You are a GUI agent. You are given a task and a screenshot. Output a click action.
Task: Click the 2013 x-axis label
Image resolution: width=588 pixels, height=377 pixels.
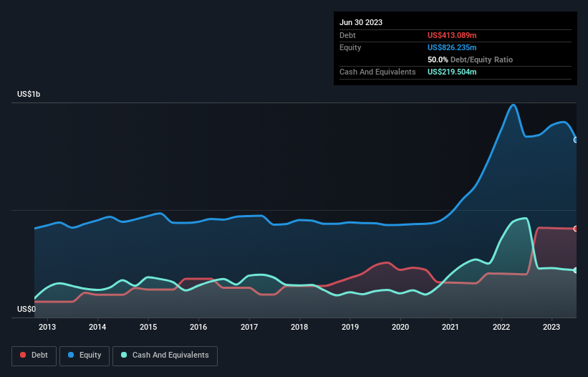47,327
